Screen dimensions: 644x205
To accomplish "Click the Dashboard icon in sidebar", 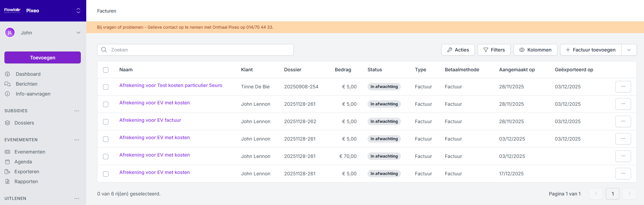I will pos(8,74).
